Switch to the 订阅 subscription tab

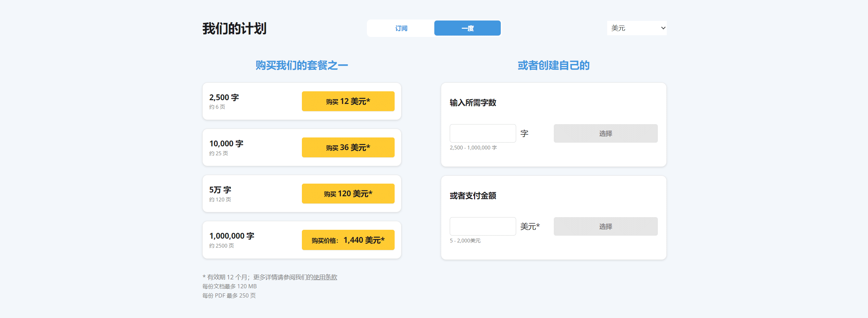401,28
